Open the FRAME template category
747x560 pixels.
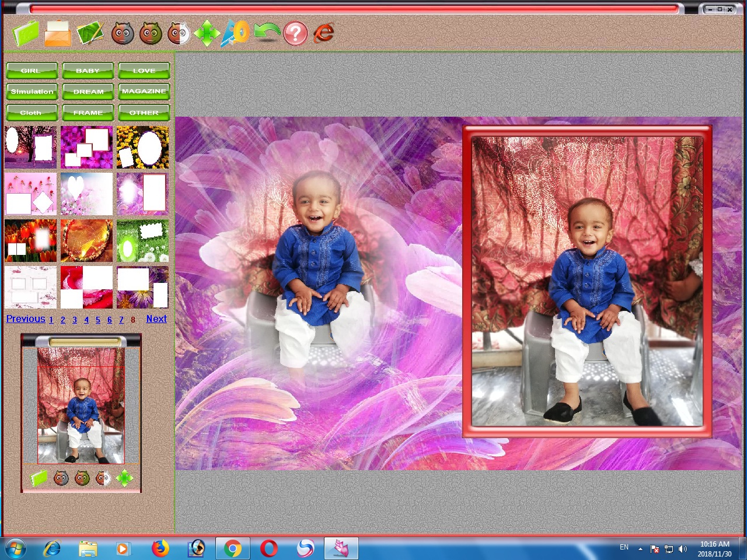pyautogui.click(x=88, y=113)
